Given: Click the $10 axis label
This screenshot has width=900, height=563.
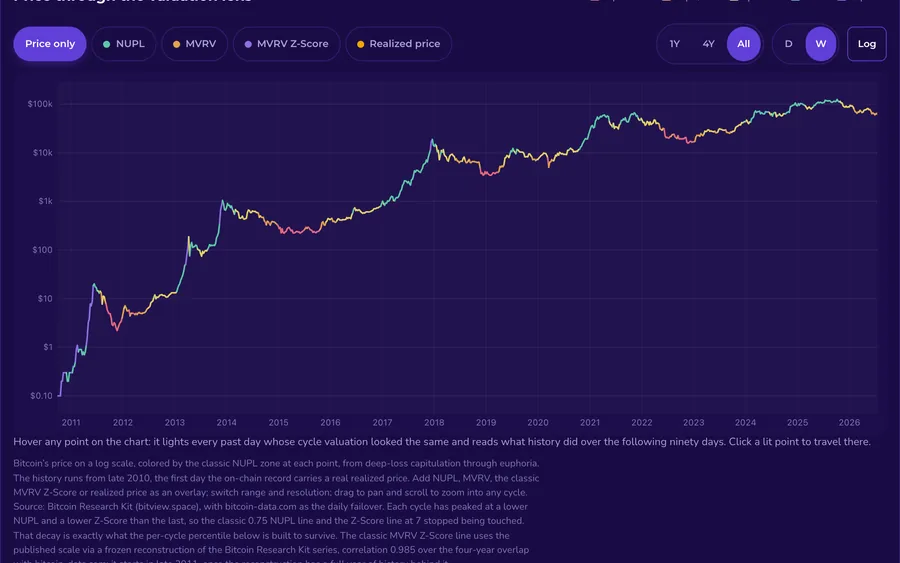Looking at the screenshot, I should (45, 298).
